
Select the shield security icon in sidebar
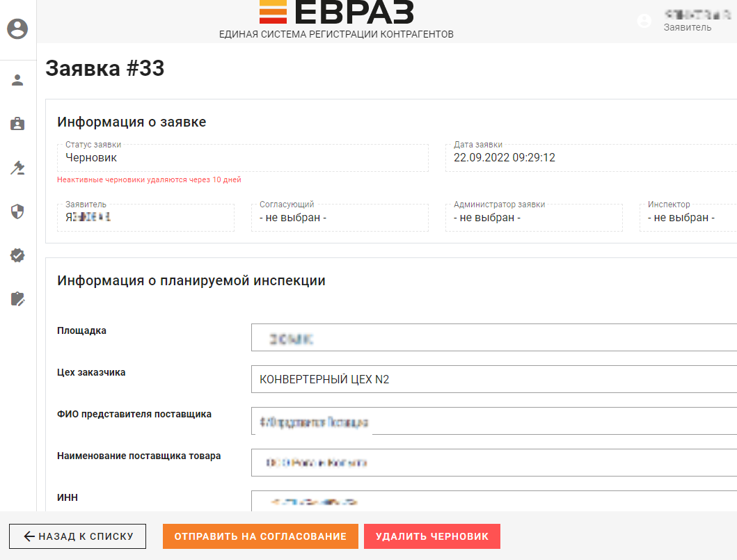tap(17, 211)
